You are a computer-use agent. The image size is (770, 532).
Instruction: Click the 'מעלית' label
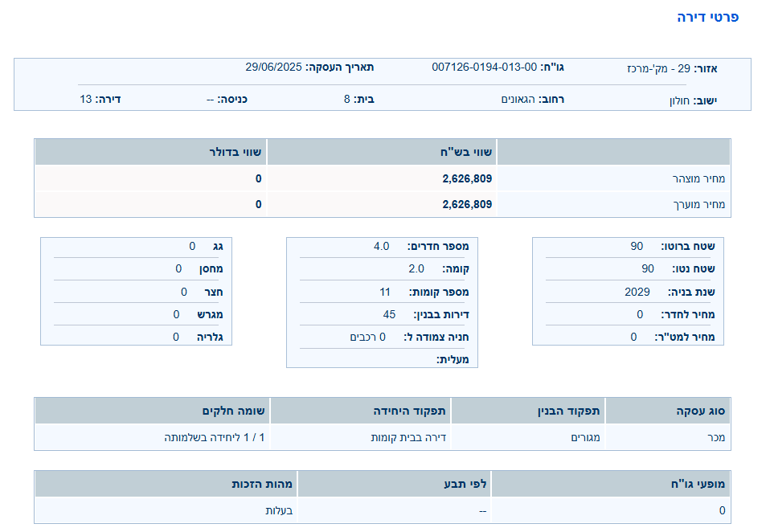(x=453, y=360)
